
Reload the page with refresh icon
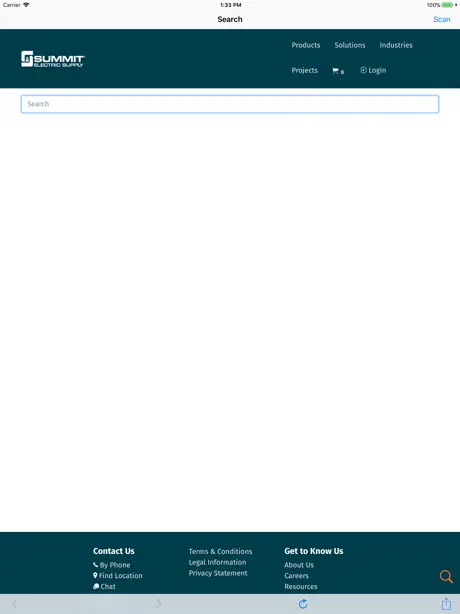[303, 604]
